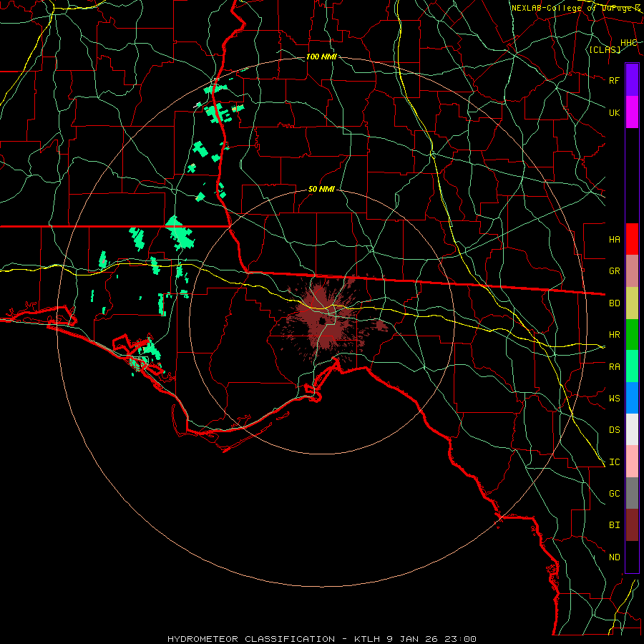The width and height of the screenshot is (644, 644).
Task: Click the HR dark green legend swatch
Action: (x=632, y=335)
